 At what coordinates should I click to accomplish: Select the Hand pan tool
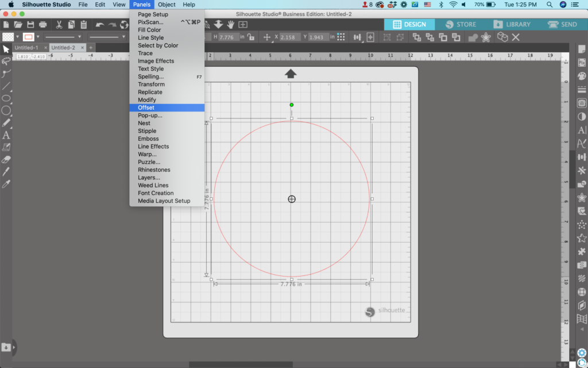(231, 25)
